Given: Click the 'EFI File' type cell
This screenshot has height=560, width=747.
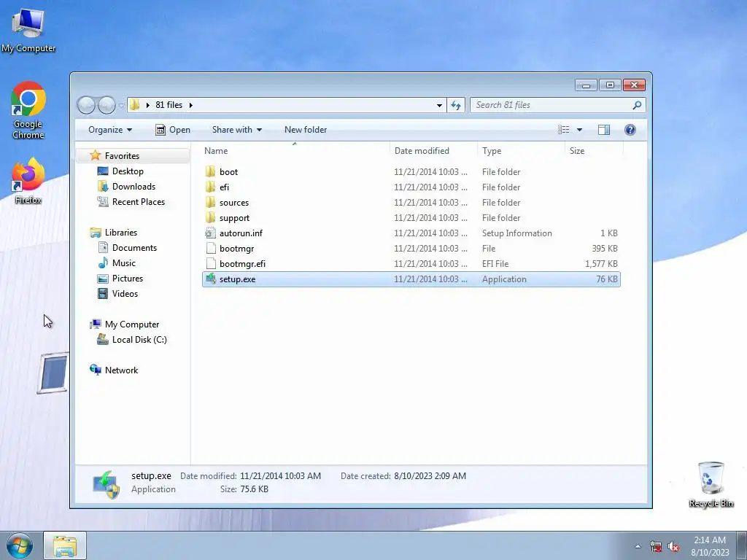Looking at the screenshot, I should [495, 263].
